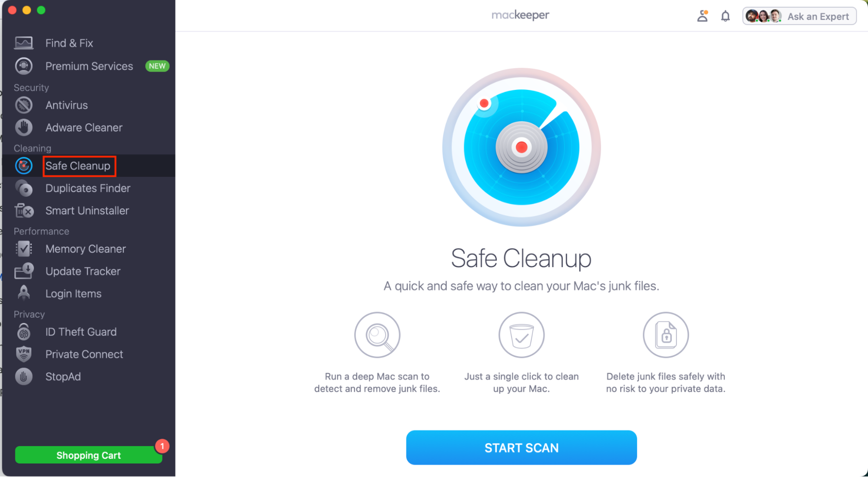
Task: Open the Shopping Cart
Action: (x=88, y=455)
